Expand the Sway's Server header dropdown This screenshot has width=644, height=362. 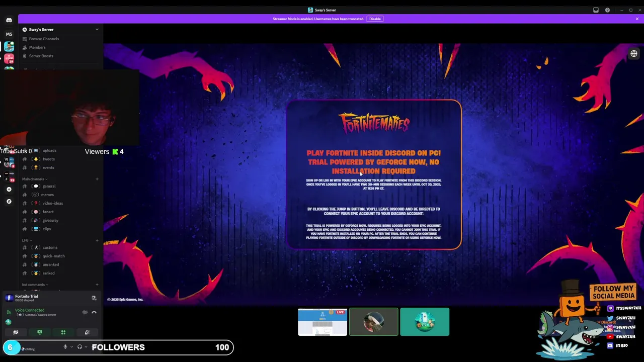97,30
